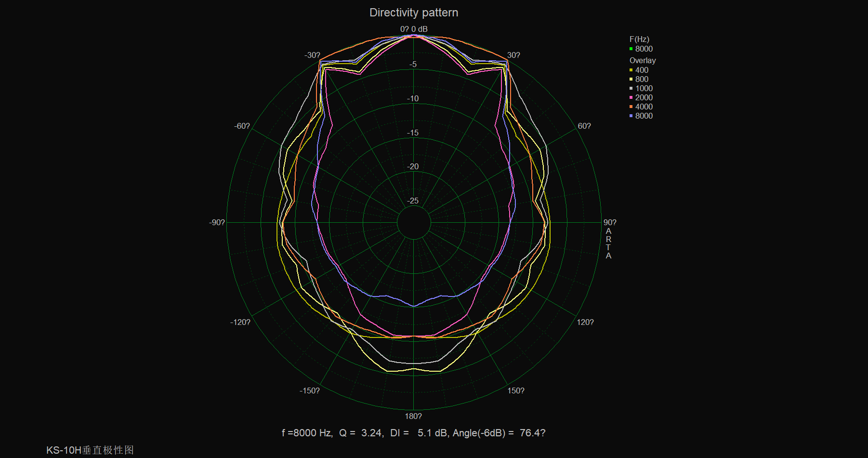Click the '-120?' angle label
The image size is (868, 458).
[x=240, y=322]
